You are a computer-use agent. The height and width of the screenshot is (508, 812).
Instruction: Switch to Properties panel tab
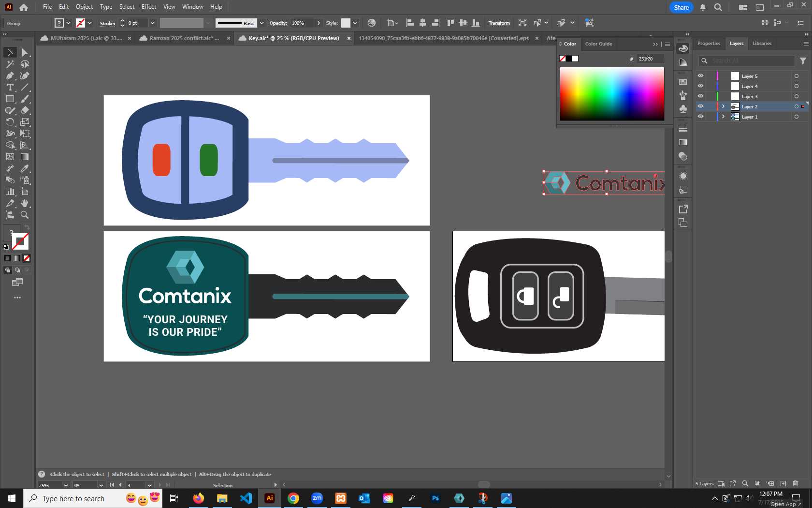coord(709,44)
